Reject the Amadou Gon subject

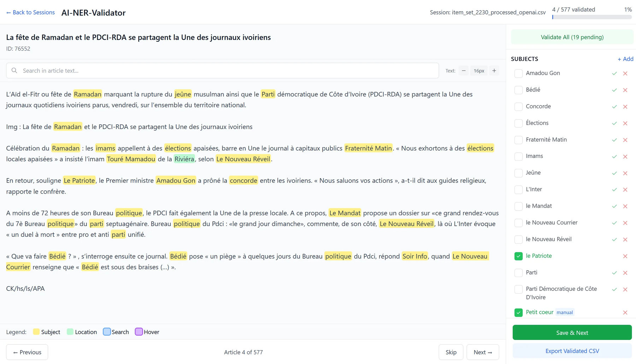pyautogui.click(x=625, y=74)
